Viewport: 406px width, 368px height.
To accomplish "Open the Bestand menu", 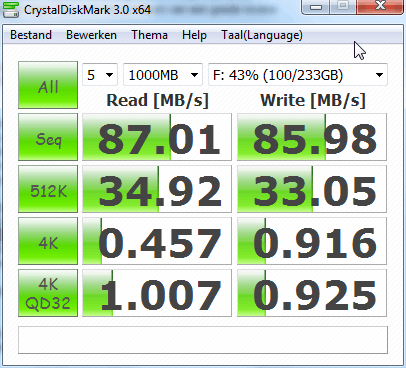I will (31, 35).
